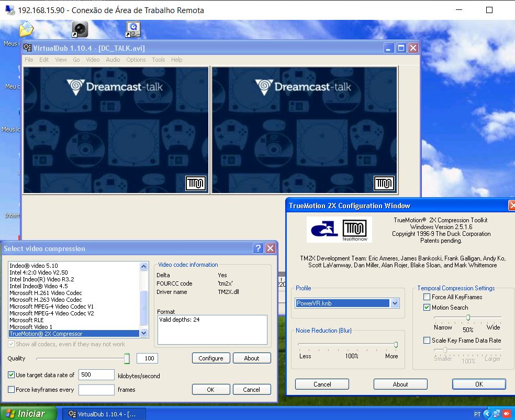Viewport: 515px width, 420px height.
Task: Enable 'Force keyframes every' checkbox
Action: coord(11,390)
